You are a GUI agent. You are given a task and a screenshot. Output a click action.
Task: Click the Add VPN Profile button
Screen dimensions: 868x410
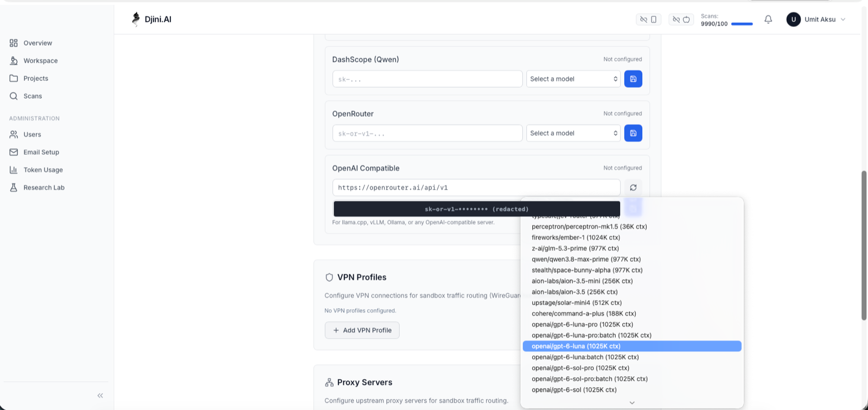362,330
